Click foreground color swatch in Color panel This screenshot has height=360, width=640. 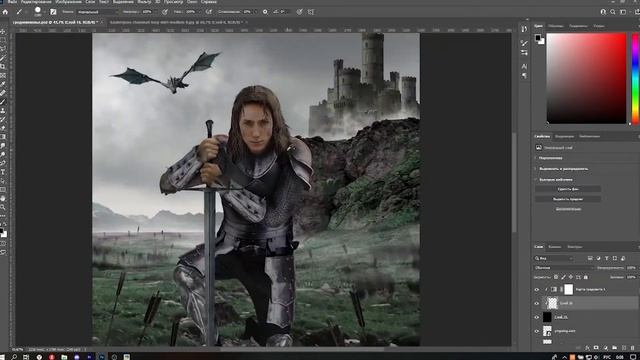[x=538, y=38]
